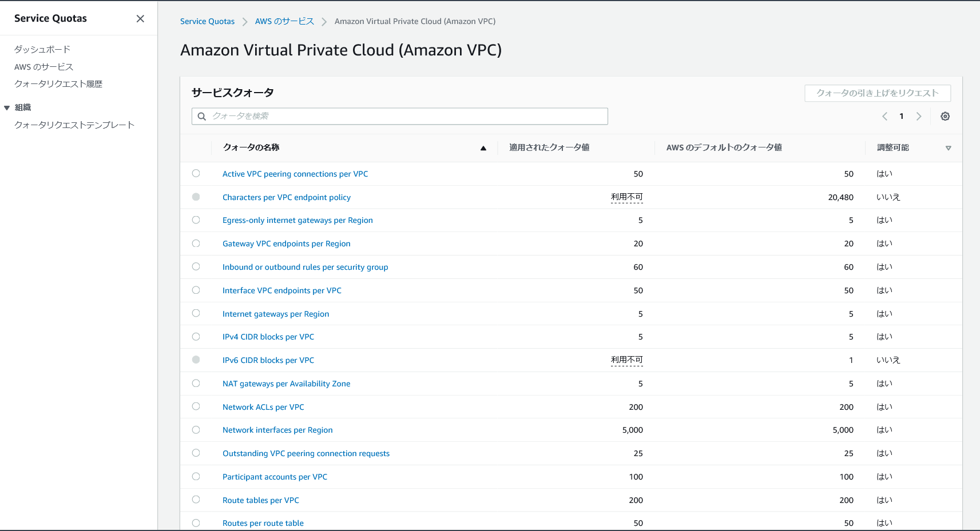This screenshot has width=980, height=531.
Task: Open Network interfaces per Region link
Action: click(x=277, y=430)
